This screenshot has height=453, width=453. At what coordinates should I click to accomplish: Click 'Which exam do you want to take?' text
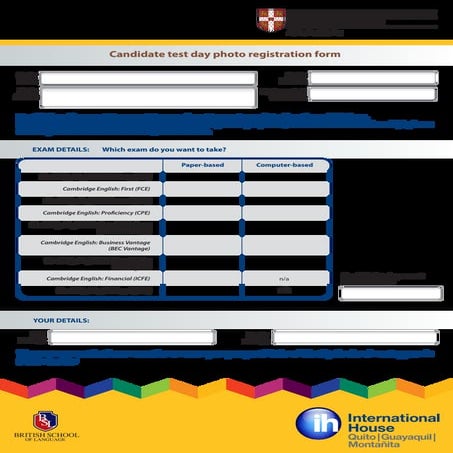pos(164,150)
